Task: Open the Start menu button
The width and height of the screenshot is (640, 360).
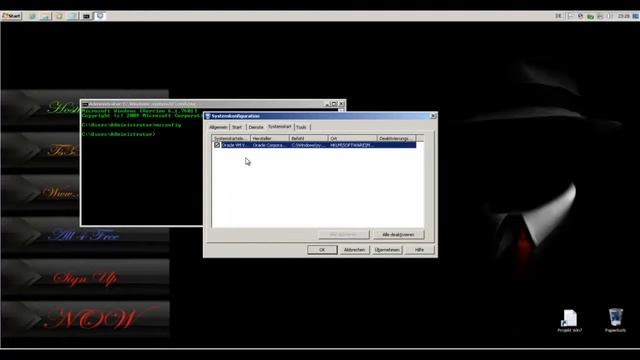Action: [x=11, y=16]
